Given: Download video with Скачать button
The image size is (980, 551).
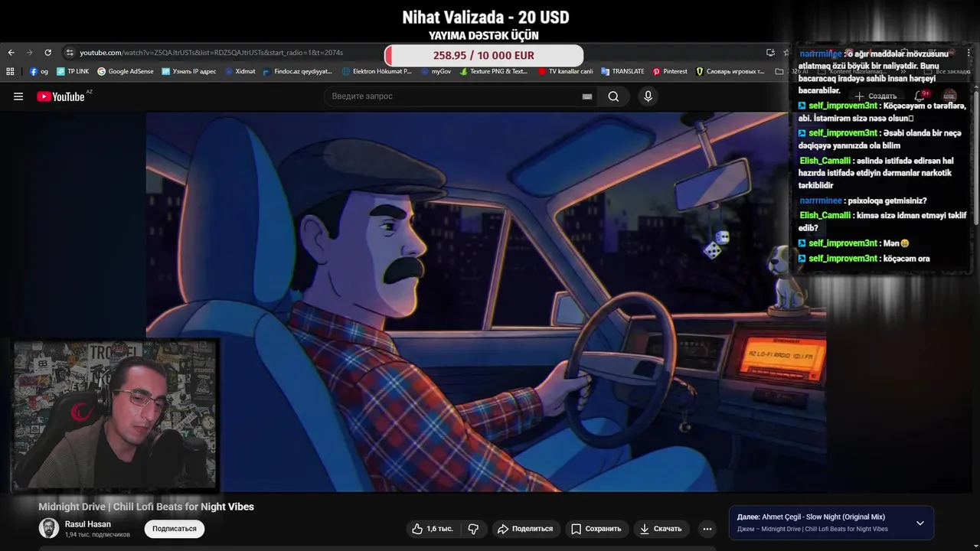Looking at the screenshot, I should click(661, 529).
